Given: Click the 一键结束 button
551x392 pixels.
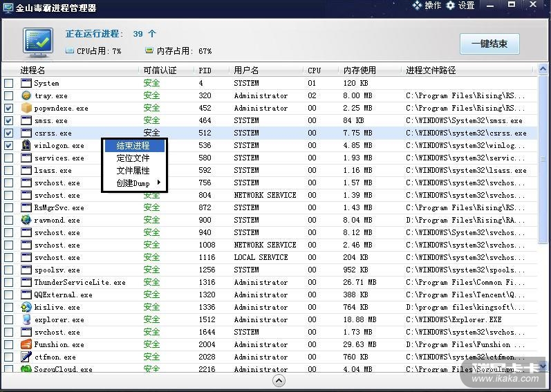Looking at the screenshot, I should (x=489, y=44).
